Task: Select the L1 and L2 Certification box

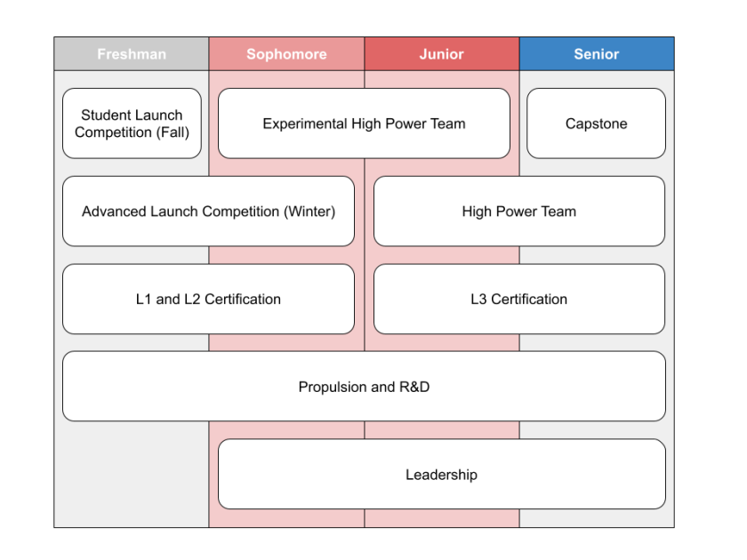Action: (x=208, y=300)
